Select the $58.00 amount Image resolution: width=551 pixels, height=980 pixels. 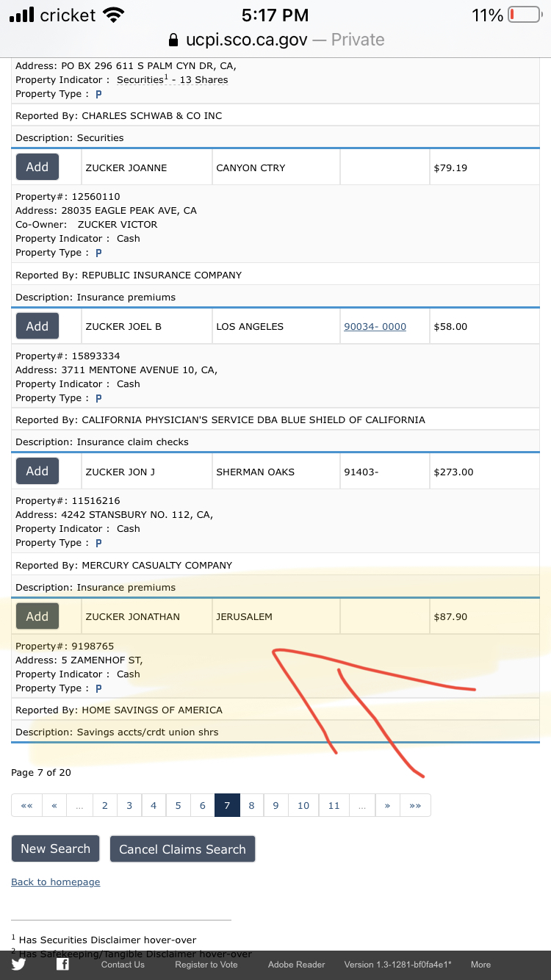click(450, 327)
